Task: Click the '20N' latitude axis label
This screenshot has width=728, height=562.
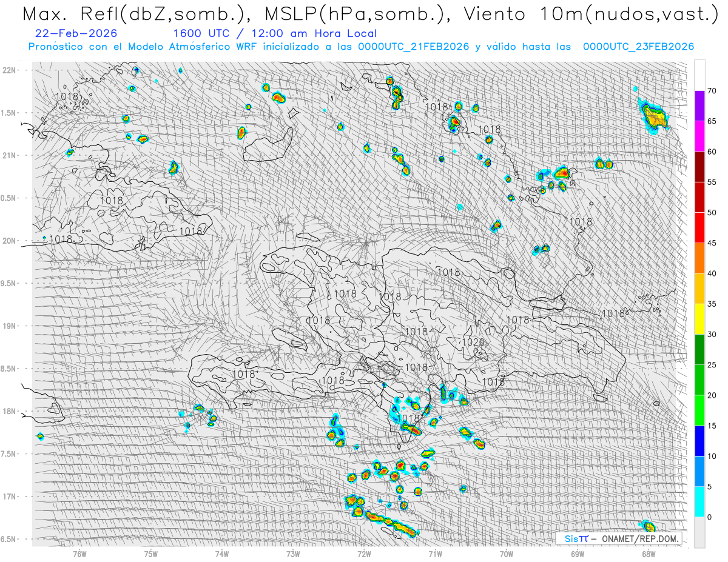Action: point(10,241)
